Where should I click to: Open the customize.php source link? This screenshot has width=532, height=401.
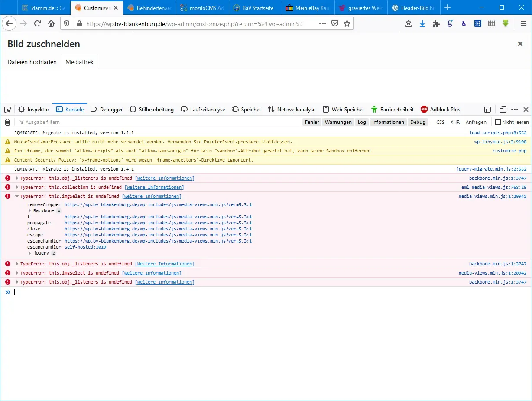[x=509, y=151]
